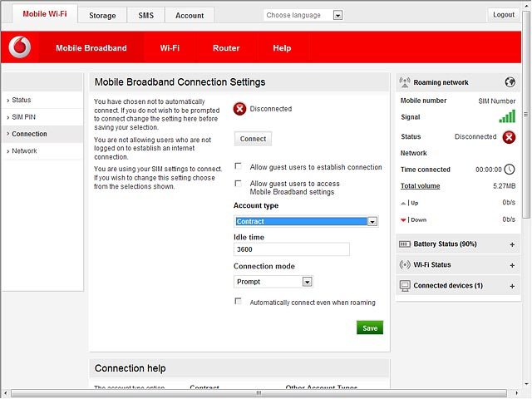Open the Router menu item

226,48
